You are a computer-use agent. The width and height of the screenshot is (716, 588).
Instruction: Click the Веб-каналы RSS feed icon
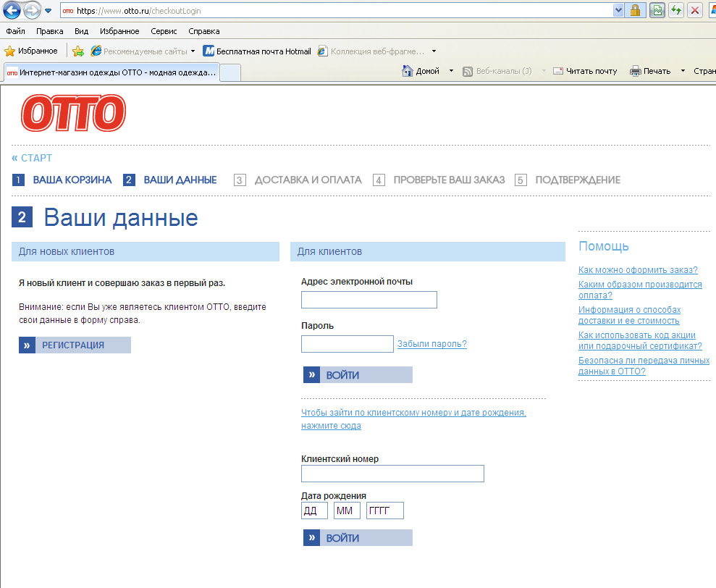pyautogui.click(x=468, y=71)
